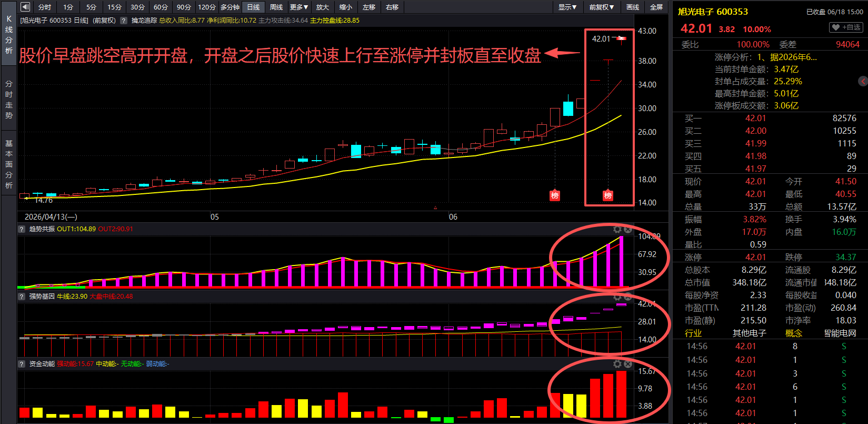Click stock title 旭光电子 600353
This screenshot has height=424, width=868.
(713, 12)
